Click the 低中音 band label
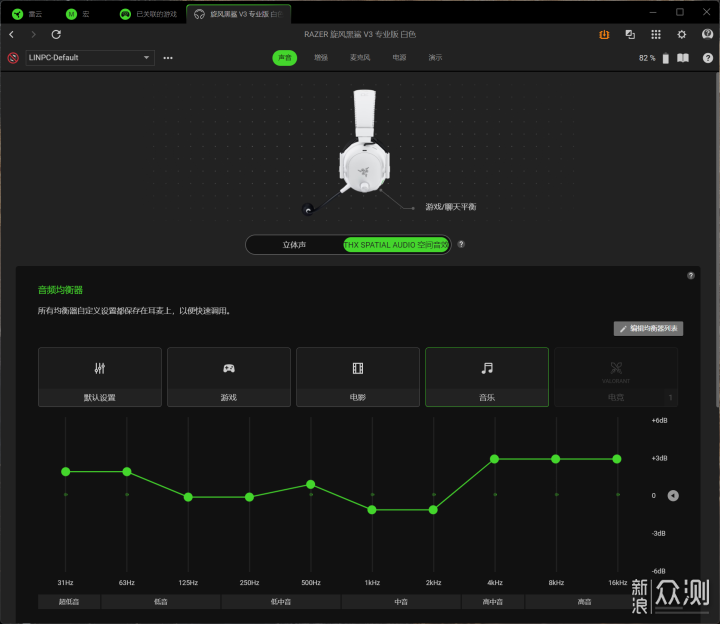Image resolution: width=720 pixels, height=624 pixels. coord(281,602)
